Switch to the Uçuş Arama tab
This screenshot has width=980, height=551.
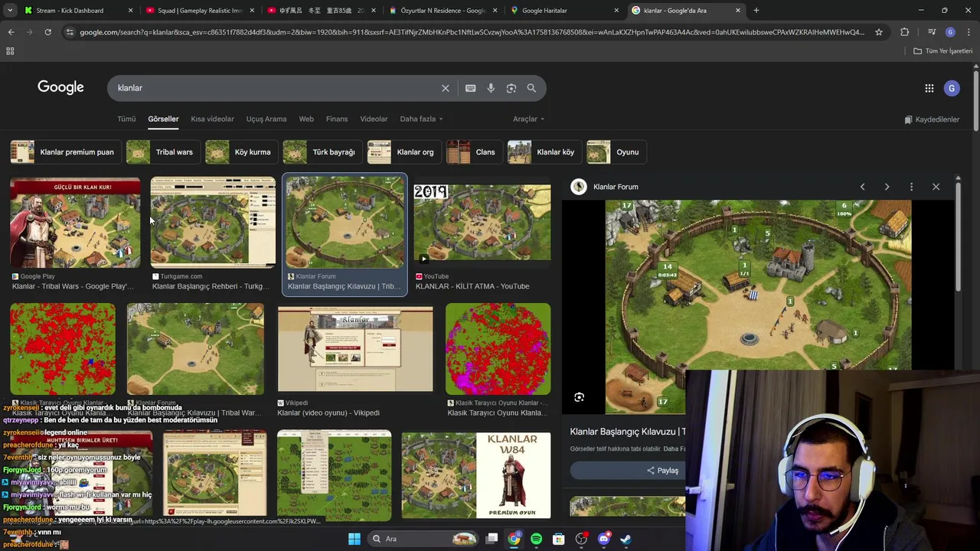266,119
